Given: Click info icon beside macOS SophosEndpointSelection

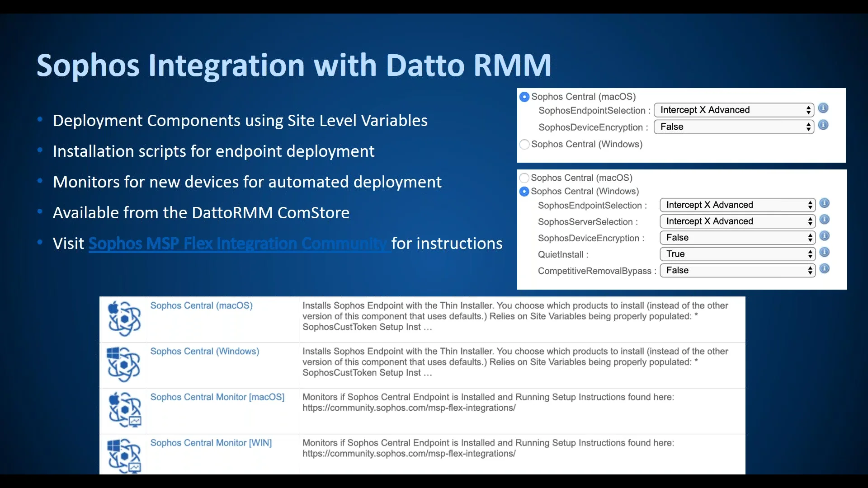Looking at the screenshot, I should [x=823, y=108].
